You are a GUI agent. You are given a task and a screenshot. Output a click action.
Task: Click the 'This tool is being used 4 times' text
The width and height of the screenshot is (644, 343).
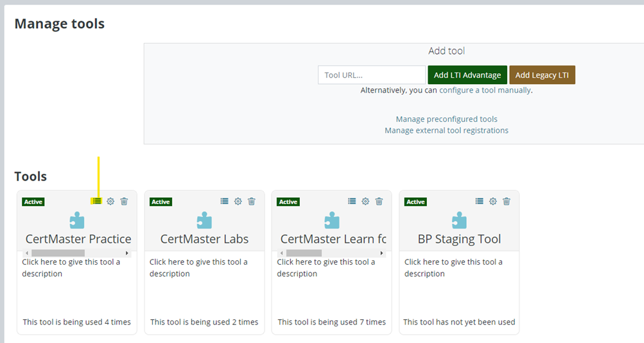(x=77, y=322)
